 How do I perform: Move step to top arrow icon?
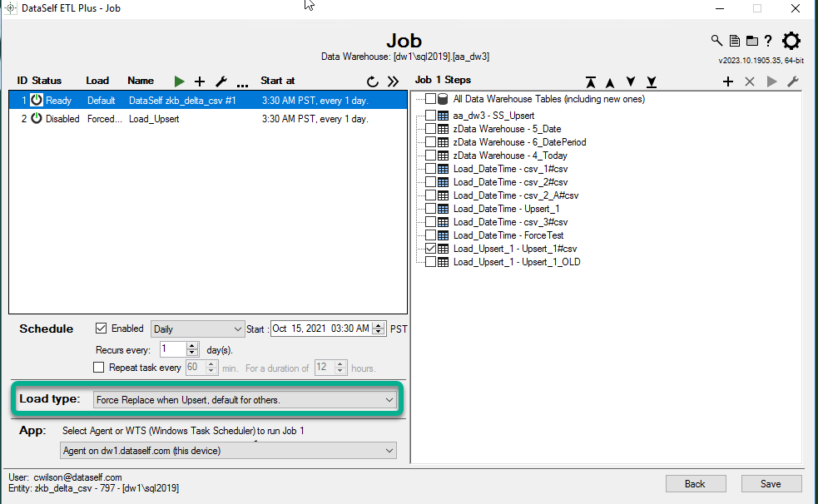pos(591,82)
